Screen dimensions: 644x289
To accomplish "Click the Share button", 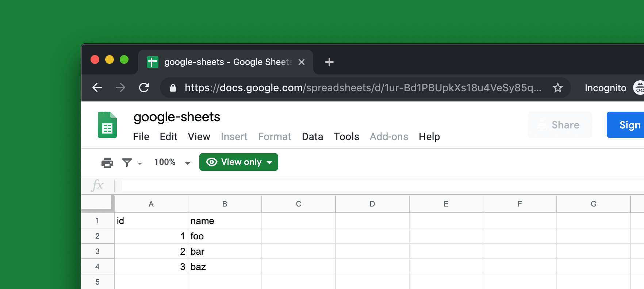I will click(x=560, y=125).
